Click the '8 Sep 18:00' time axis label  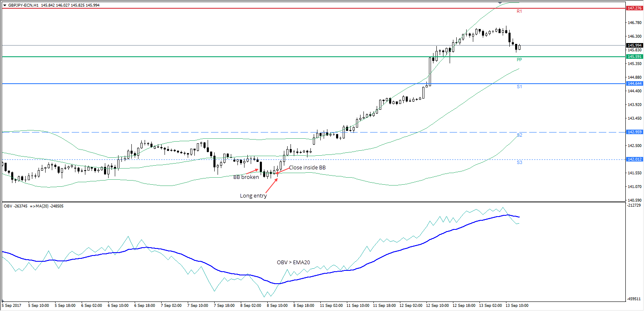coord(304,306)
